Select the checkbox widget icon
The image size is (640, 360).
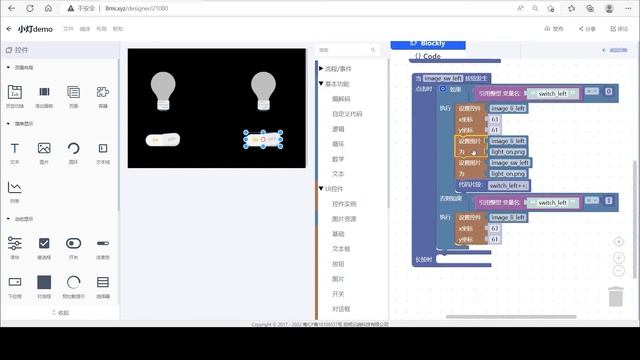pyautogui.click(x=44, y=243)
